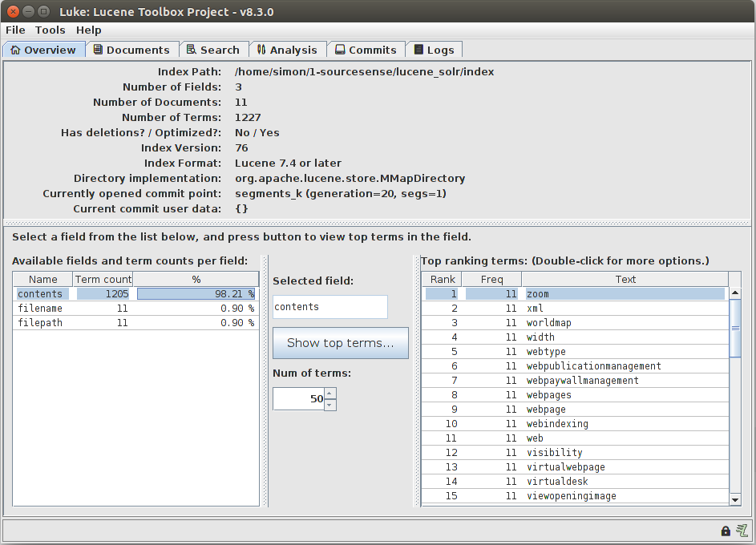The width and height of the screenshot is (756, 545).
Task: Sort fields by Name column header
Action: point(43,279)
